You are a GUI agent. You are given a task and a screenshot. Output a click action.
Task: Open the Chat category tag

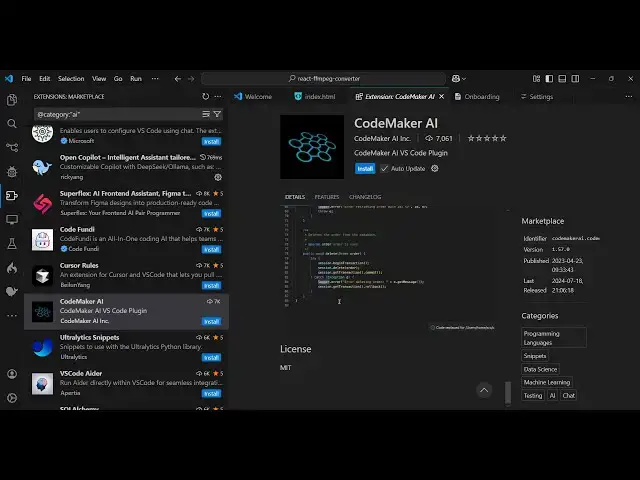click(x=569, y=396)
